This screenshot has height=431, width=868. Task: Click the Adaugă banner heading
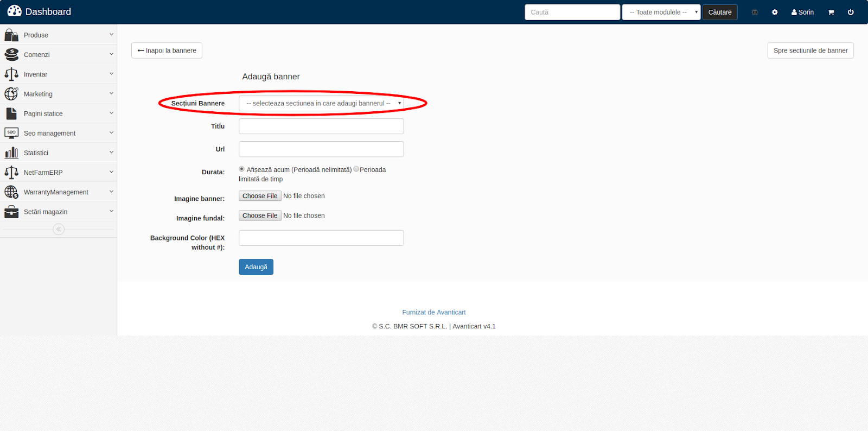point(271,77)
